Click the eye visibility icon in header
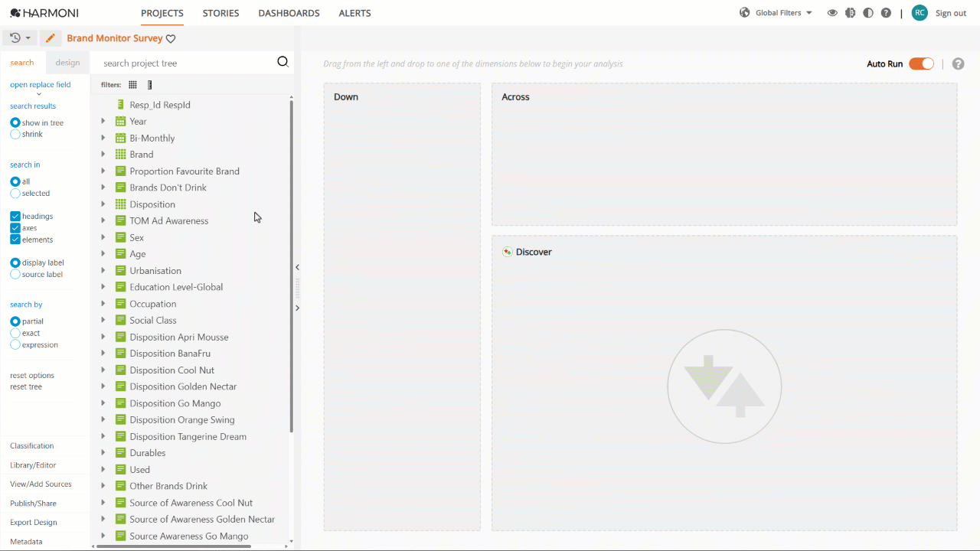This screenshot has height=551, width=980. click(832, 13)
